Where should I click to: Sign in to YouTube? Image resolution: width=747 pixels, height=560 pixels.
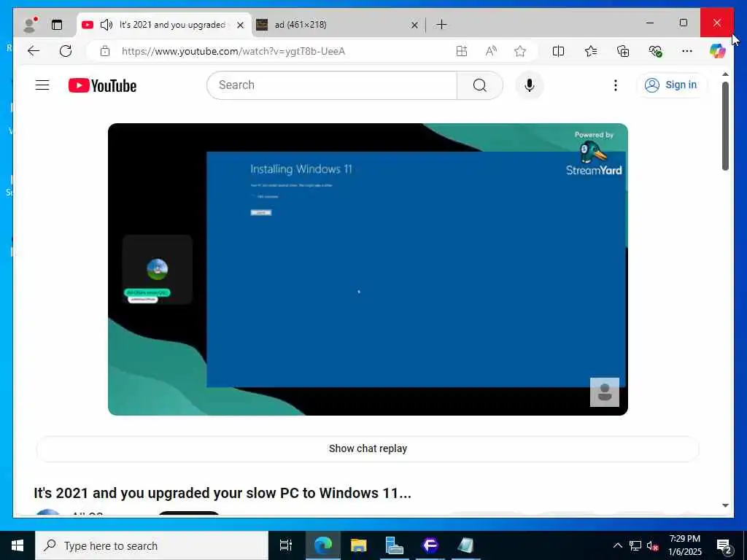[671, 85]
